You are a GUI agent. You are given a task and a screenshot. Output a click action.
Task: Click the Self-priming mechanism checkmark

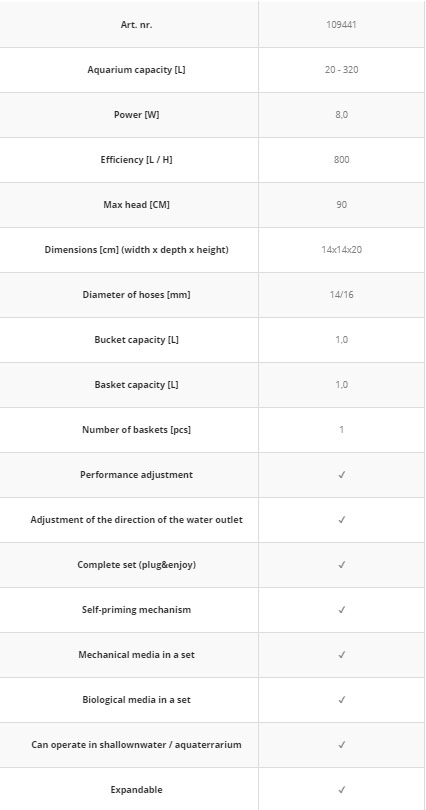pyautogui.click(x=341, y=610)
